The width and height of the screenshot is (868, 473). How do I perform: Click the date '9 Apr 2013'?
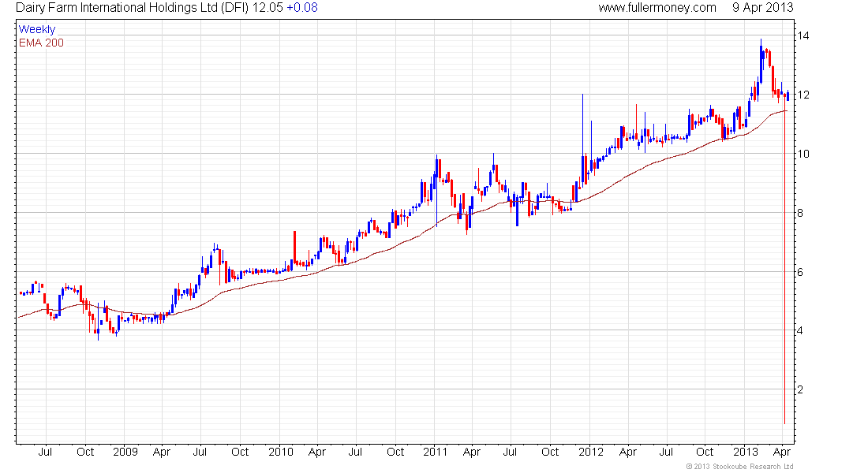(x=763, y=8)
